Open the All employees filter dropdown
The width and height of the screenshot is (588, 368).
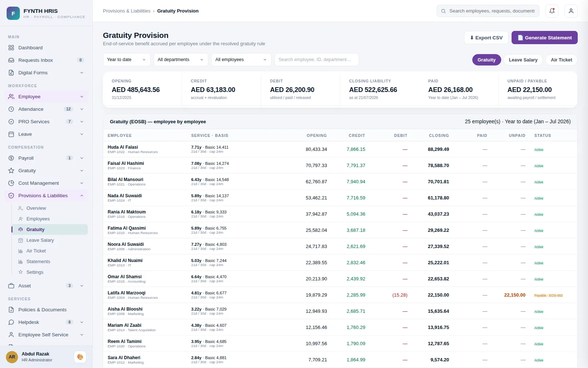coord(241,60)
